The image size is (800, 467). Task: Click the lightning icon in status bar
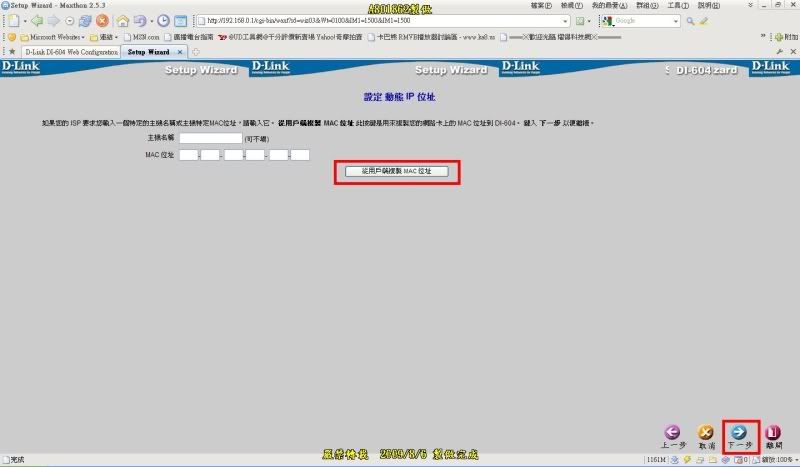[687, 460]
